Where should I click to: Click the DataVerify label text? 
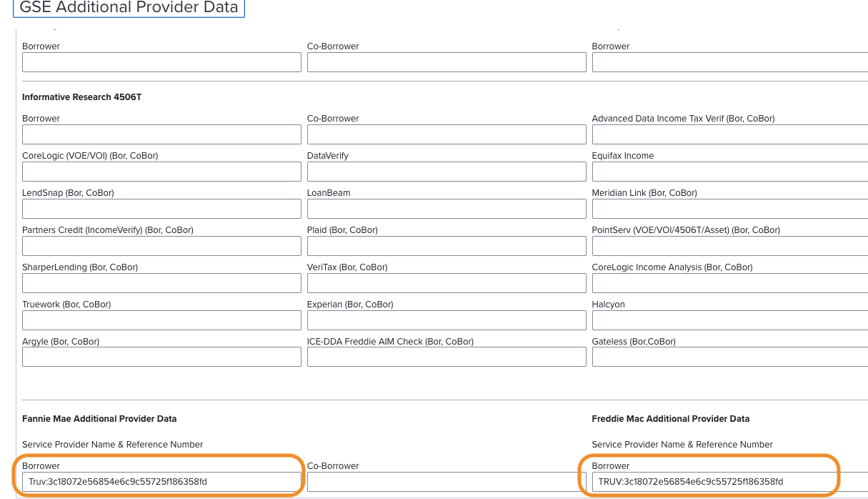[328, 156]
